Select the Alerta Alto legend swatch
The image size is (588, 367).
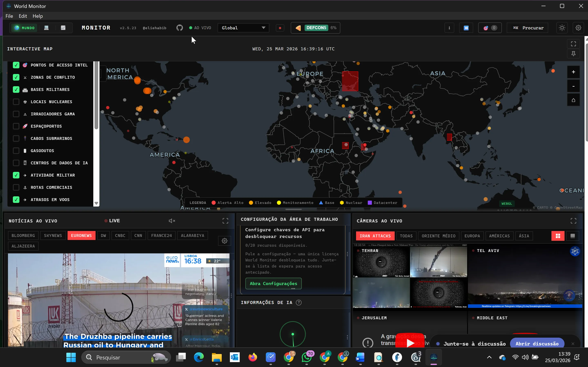pyautogui.click(x=214, y=202)
